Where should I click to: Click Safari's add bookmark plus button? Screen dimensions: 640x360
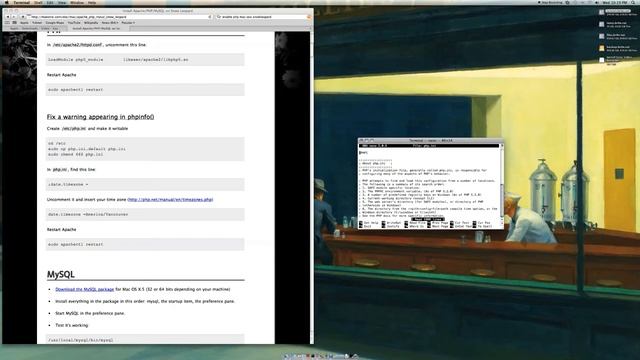click(x=22, y=17)
